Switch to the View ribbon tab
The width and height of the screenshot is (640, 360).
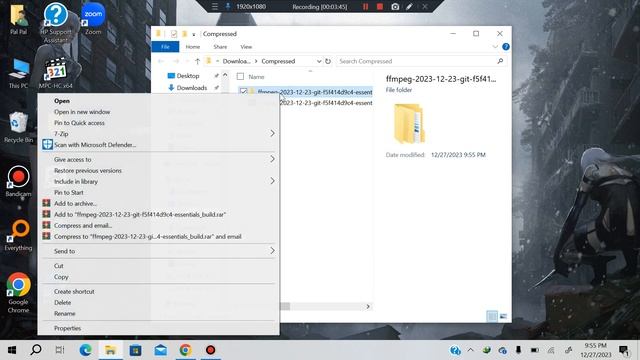[246, 47]
